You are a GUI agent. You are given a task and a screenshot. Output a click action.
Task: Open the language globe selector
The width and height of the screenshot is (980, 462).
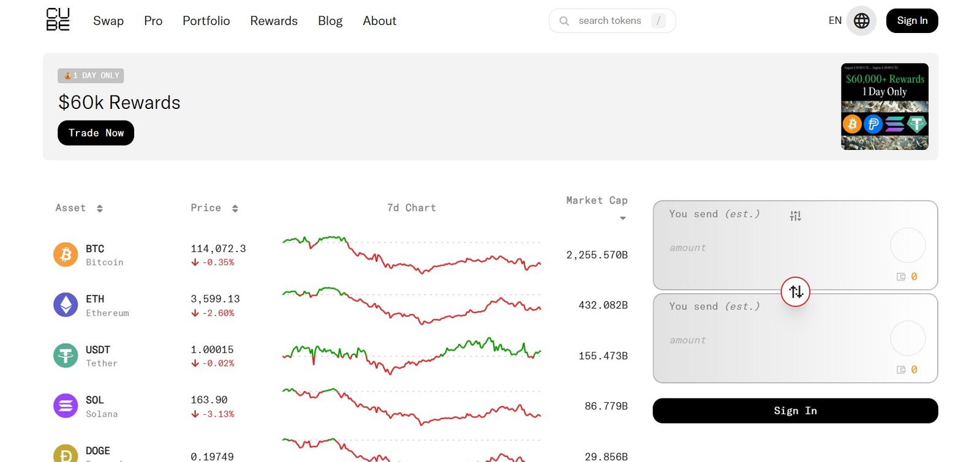pyautogui.click(x=861, y=21)
